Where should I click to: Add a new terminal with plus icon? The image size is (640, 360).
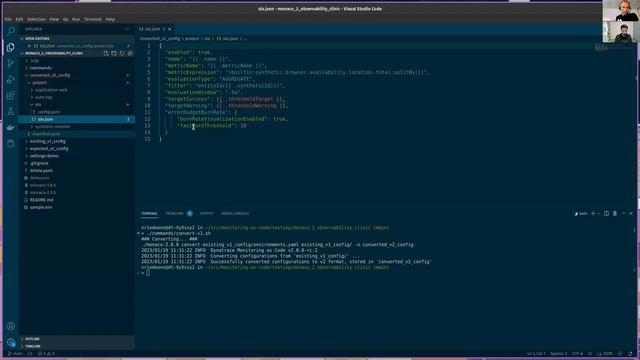point(593,213)
